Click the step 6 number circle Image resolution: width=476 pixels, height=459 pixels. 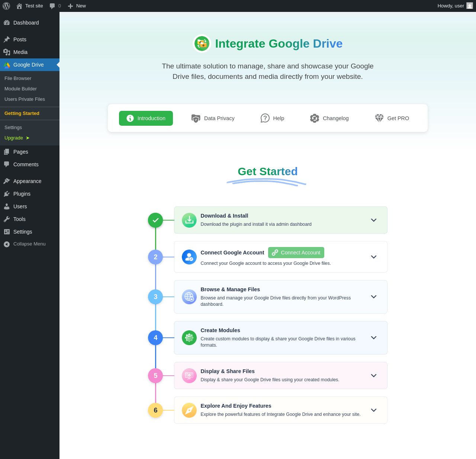pyautogui.click(x=155, y=410)
